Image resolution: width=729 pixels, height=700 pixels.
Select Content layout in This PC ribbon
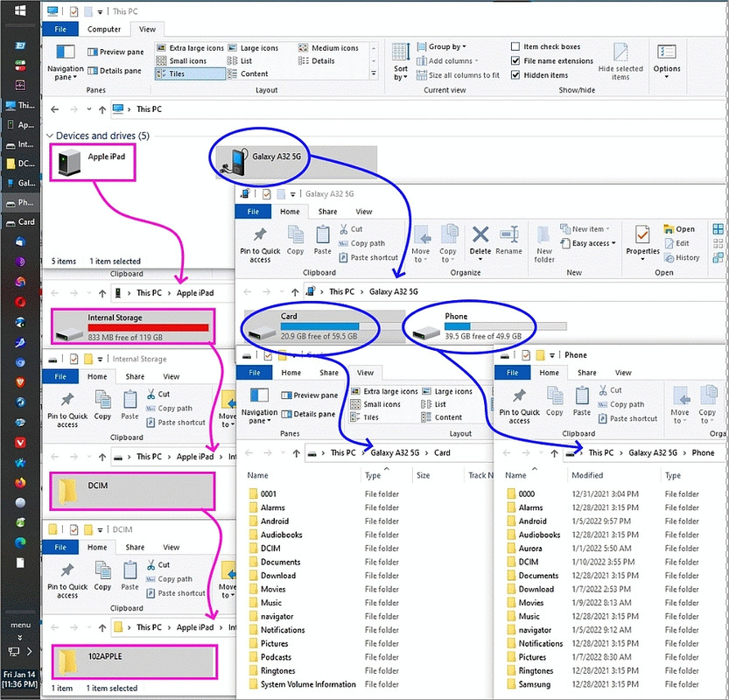248,73
